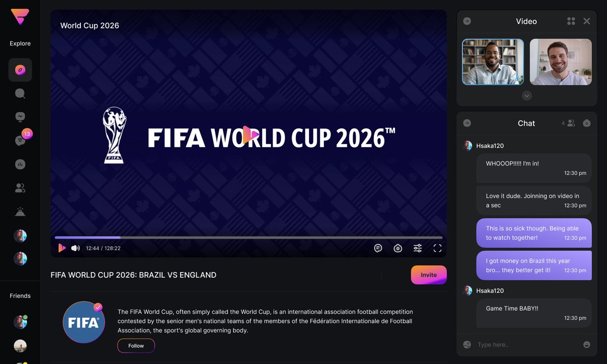Open the stats chart icon in sidebar
Viewport: 607px width, 364px height.
20,164
